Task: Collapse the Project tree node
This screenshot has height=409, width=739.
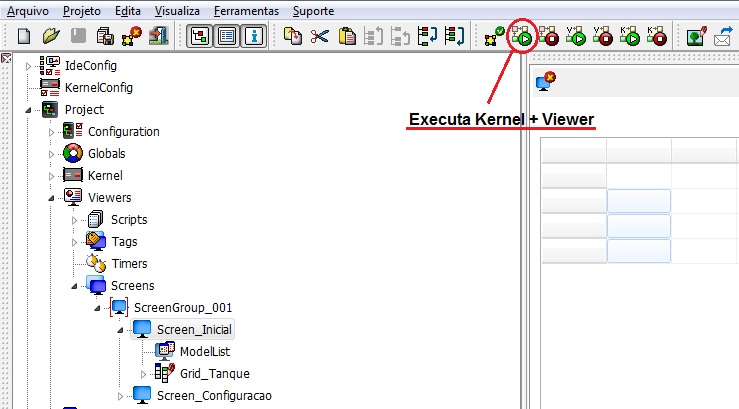Action: 28,110
